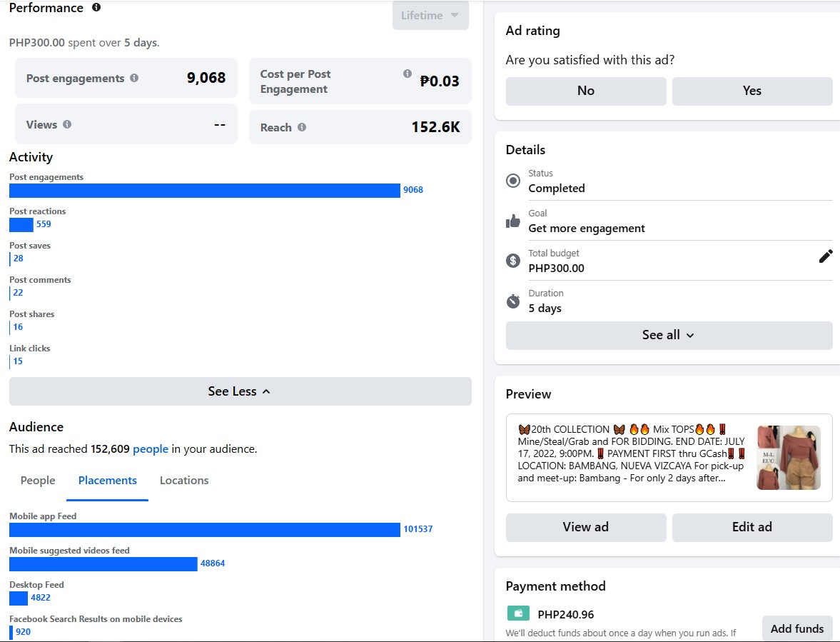
Task: Click the thumbs-up Goal icon
Action: click(512, 221)
